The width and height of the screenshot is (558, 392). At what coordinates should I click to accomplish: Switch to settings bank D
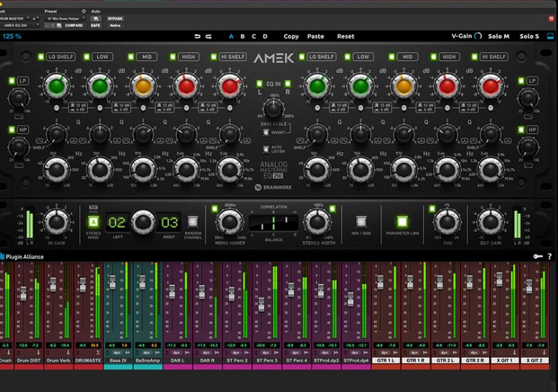point(265,36)
